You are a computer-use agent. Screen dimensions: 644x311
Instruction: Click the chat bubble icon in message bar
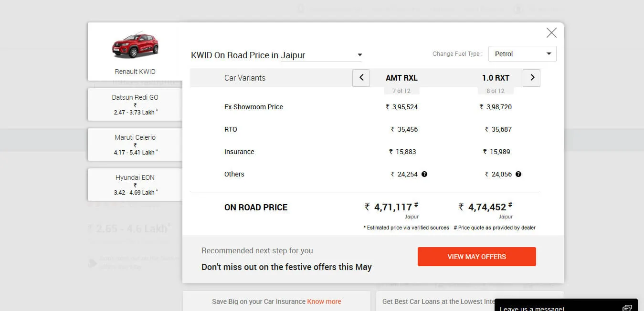[627, 308]
